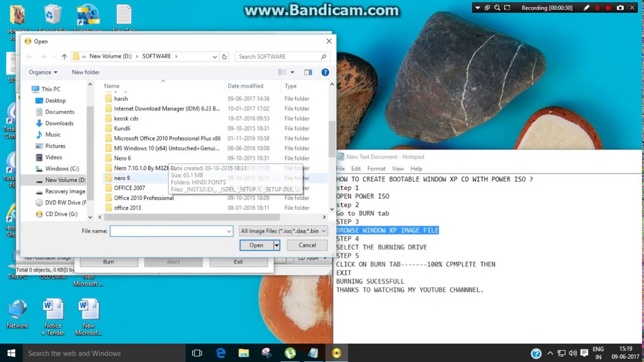The width and height of the screenshot is (644, 362).
Task: Click Bandicam rectangle area selection icon
Action: tap(507, 8)
